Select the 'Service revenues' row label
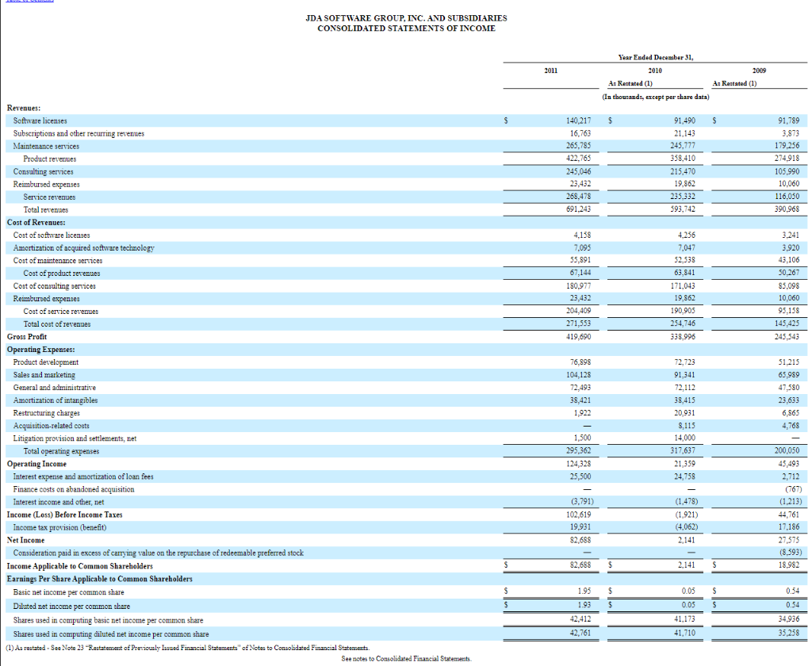The height and width of the screenshot is (666, 812). [49, 197]
